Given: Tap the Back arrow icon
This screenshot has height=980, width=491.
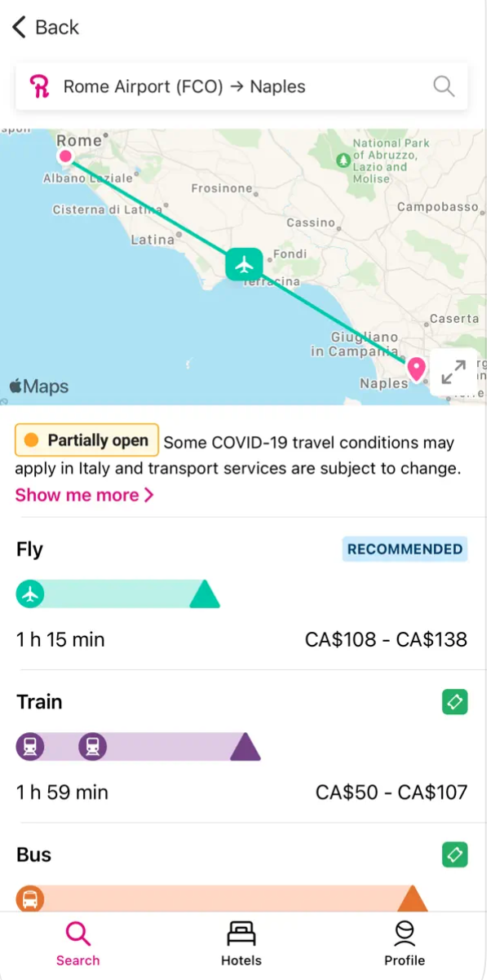Looking at the screenshot, I should tap(20, 28).
